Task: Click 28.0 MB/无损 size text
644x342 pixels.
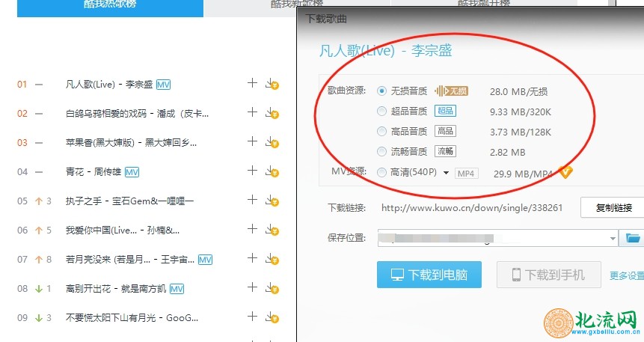Action: point(518,91)
